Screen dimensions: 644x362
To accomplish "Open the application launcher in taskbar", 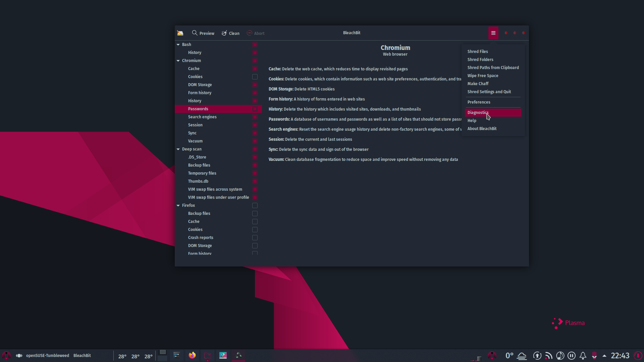I will (x=6, y=355).
